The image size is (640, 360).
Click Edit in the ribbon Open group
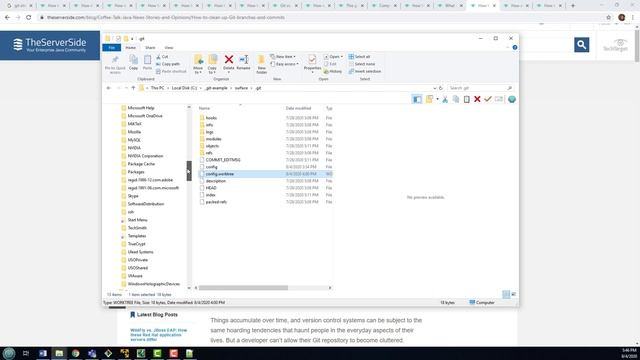click(x=330, y=64)
